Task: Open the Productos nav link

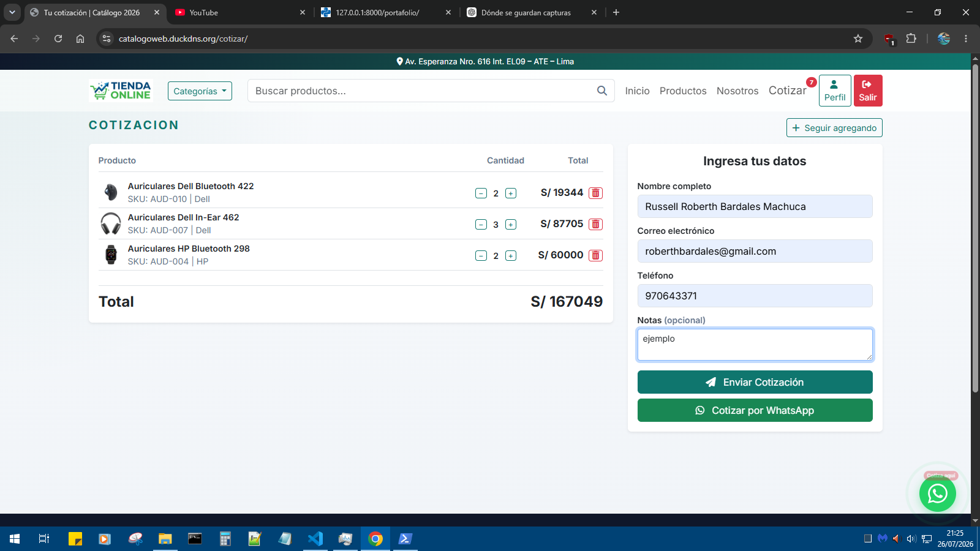Action: coord(683,91)
